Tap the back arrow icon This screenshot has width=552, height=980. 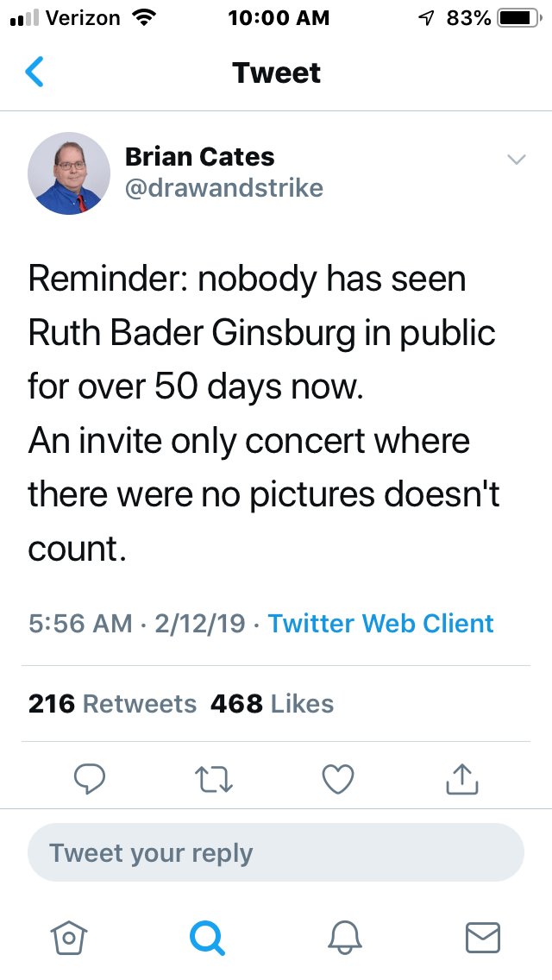pos(34,72)
